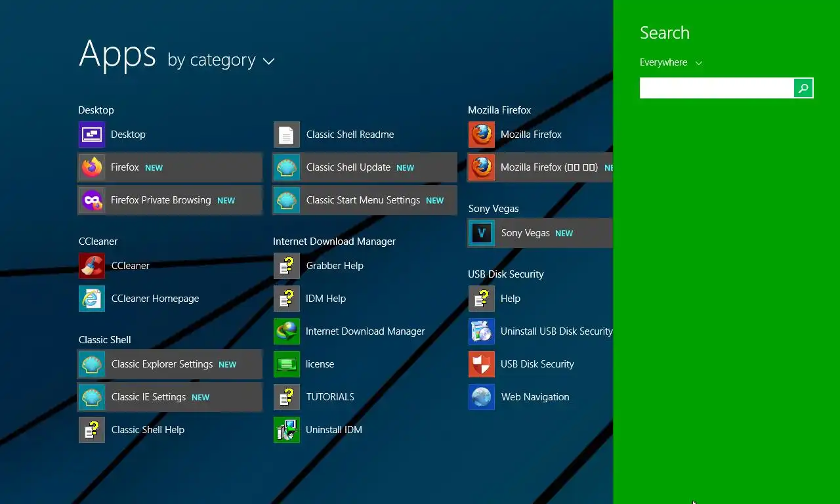Open the Desktop app tile icon
This screenshot has height=504, width=840.
click(x=92, y=135)
